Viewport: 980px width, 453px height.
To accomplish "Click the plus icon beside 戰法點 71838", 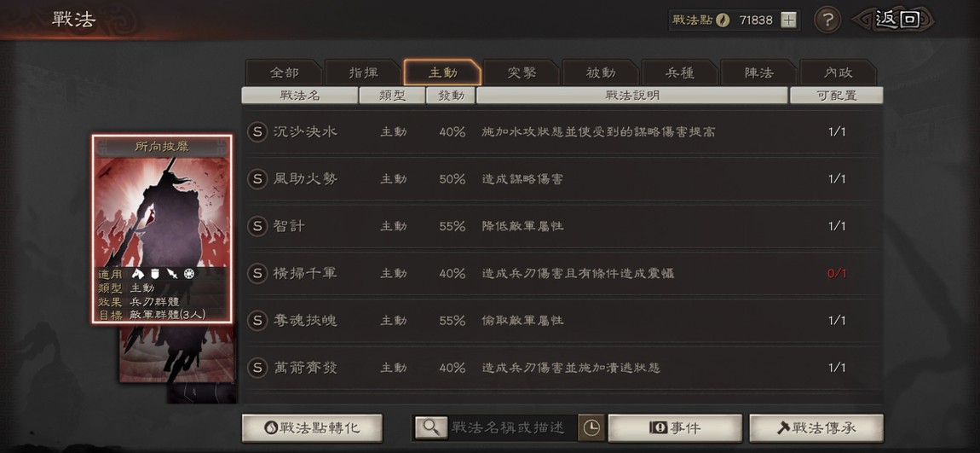I will pos(789,20).
